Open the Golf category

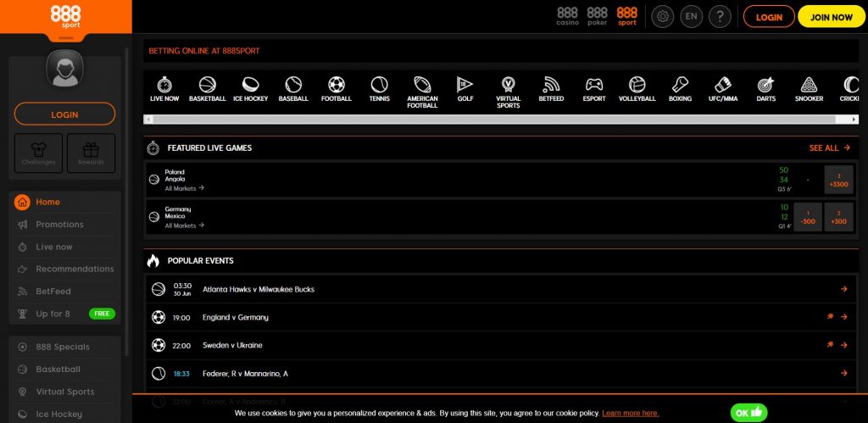[465, 89]
